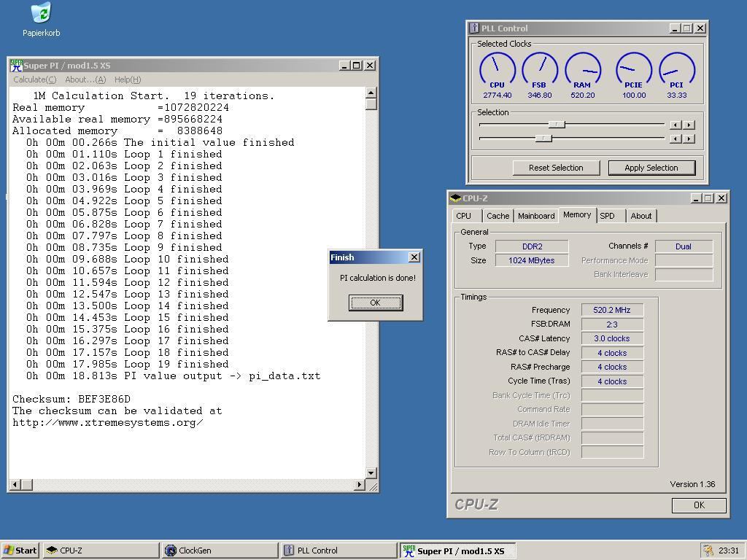Open the Help menu in Super PI
This screenshot has height=560, width=747.
[128, 79]
